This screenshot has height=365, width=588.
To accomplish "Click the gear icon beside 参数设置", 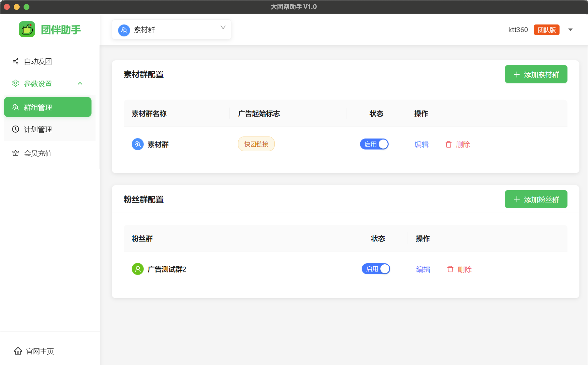I will click(x=15, y=83).
